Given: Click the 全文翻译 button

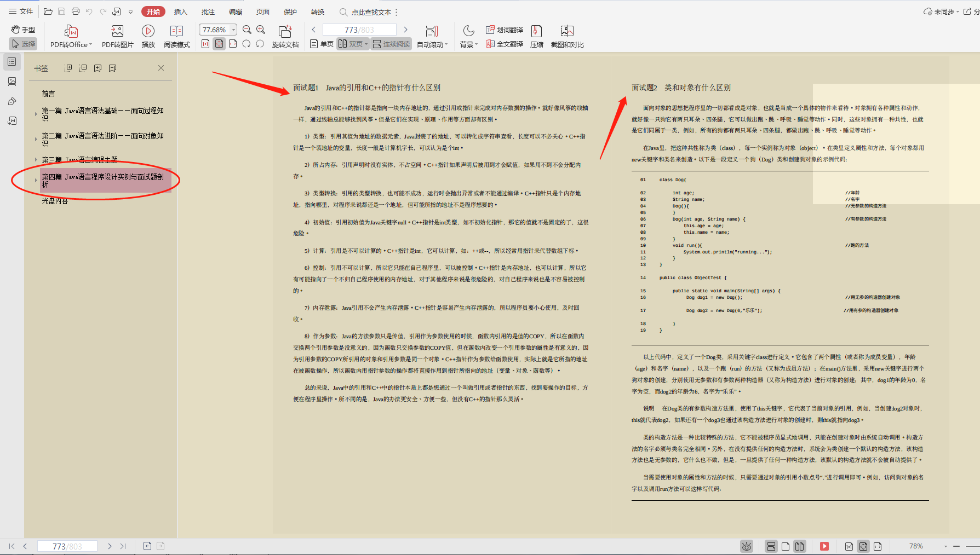Looking at the screenshot, I should click(x=505, y=44).
